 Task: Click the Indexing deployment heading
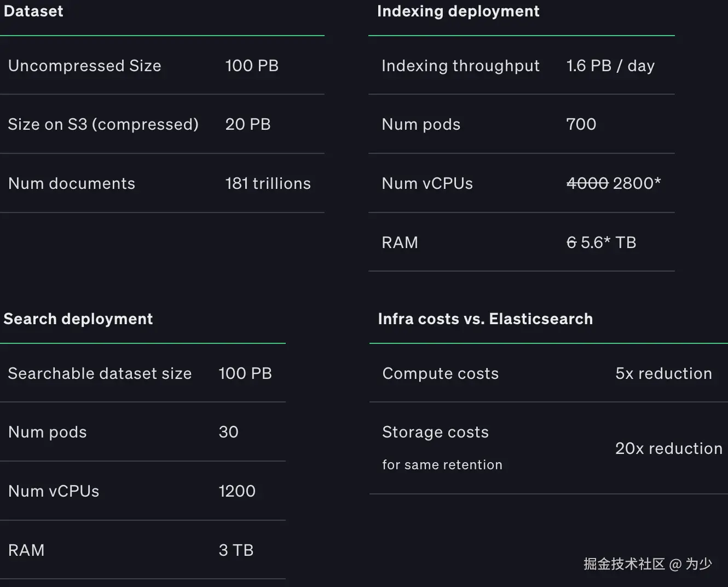(458, 11)
